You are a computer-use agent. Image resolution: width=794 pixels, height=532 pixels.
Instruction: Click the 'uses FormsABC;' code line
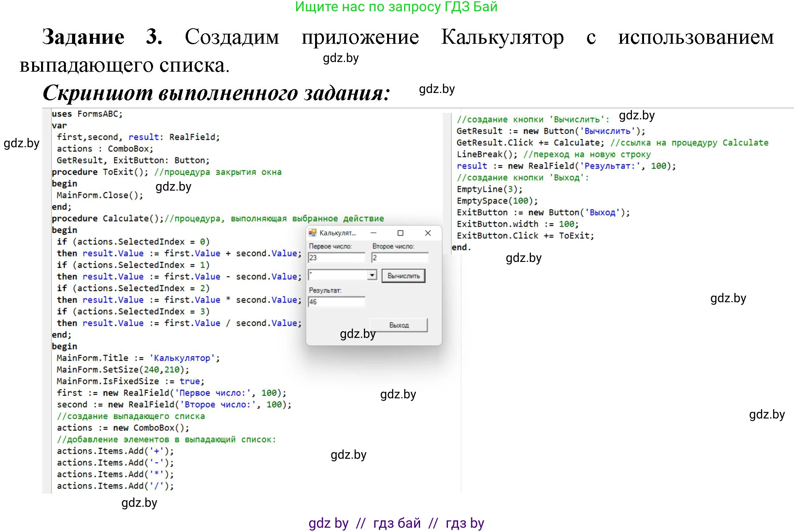(87, 114)
